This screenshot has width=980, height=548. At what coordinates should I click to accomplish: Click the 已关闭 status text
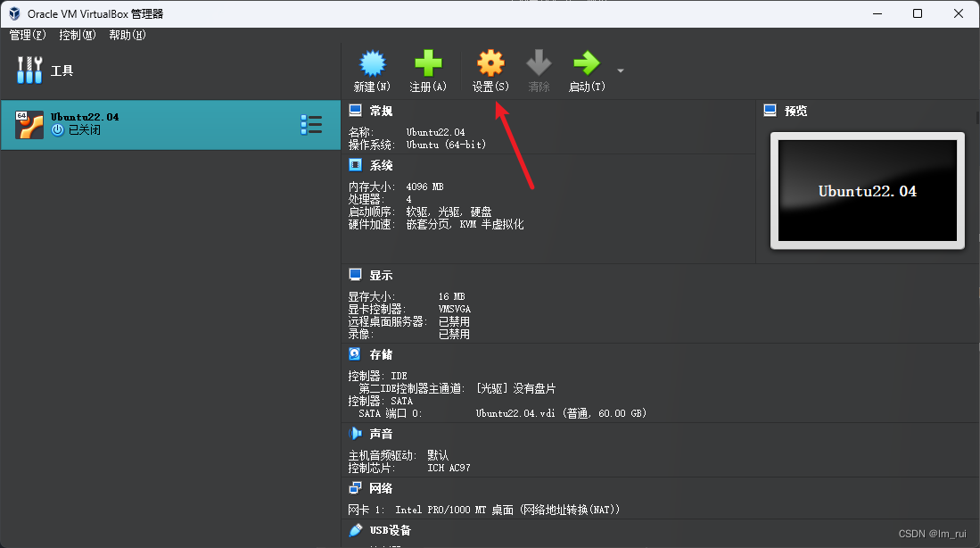click(x=85, y=130)
